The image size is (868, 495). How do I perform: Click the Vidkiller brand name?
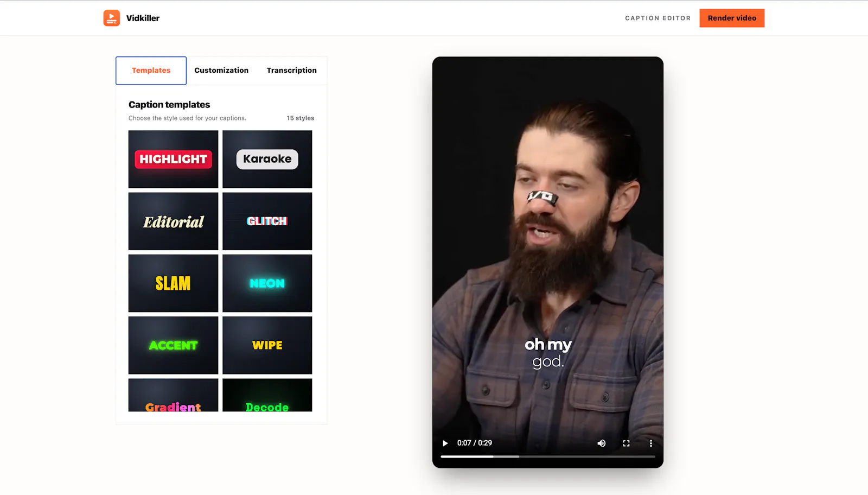click(143, 18)
